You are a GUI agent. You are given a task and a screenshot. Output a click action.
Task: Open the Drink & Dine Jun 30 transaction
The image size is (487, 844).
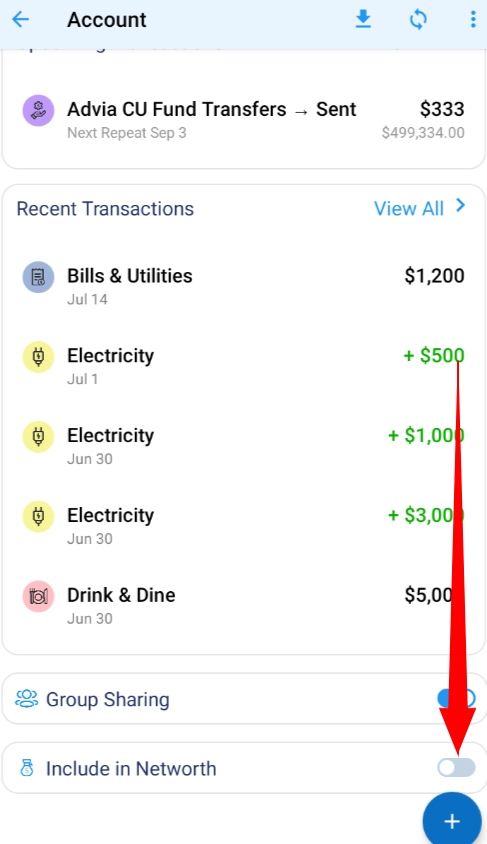click(x=244, y=604)
